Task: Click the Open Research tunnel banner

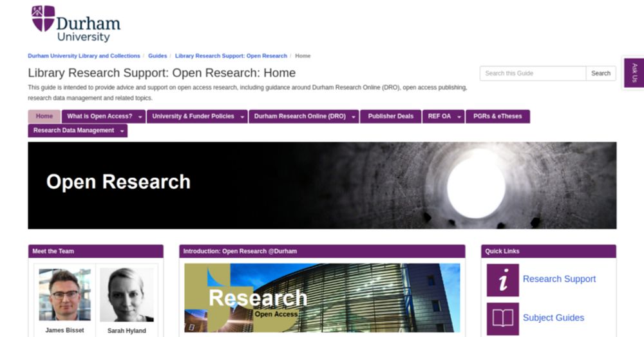Action: pyautogui.click(x=322, y=186)
